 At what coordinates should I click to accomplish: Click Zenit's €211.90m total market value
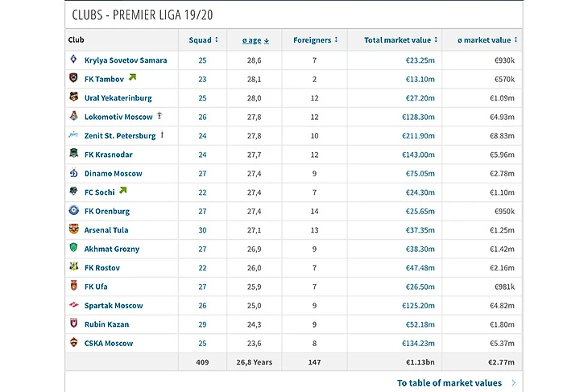(420, 135)
